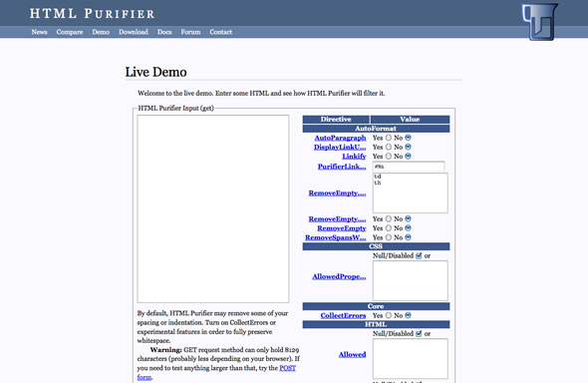Select No for Linkify
Screen dimensions: 588x383
[408, 156]
